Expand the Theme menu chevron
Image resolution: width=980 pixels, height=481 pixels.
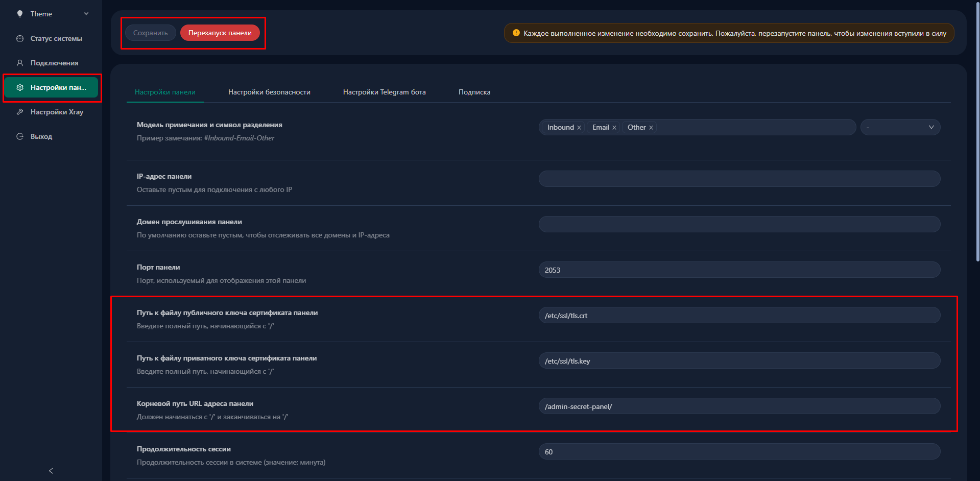coord(86,14)
